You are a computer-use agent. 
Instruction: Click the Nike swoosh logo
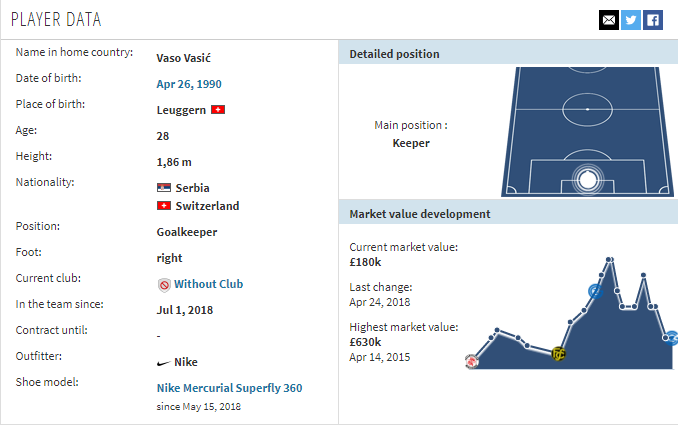(164, 362)
